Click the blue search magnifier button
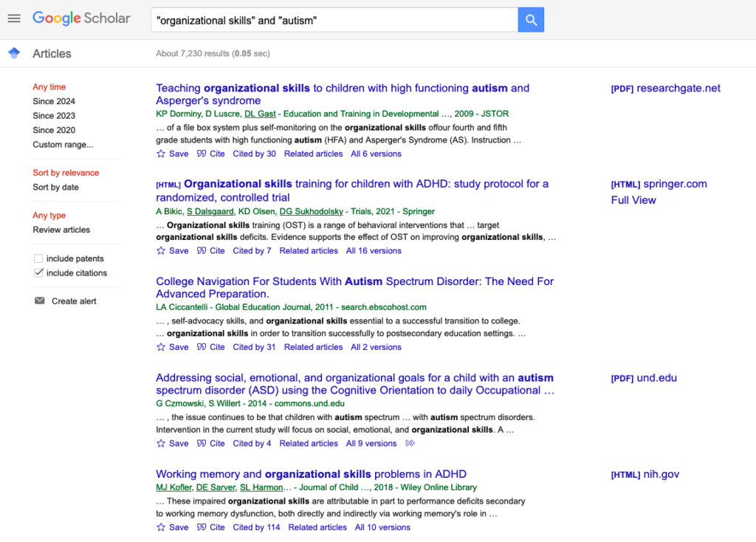Screen dimensions: 756x542 [531, 20]
